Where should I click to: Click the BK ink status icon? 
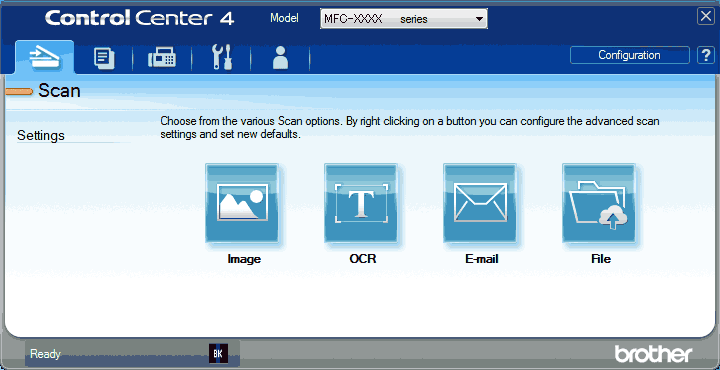click(218, 353)
